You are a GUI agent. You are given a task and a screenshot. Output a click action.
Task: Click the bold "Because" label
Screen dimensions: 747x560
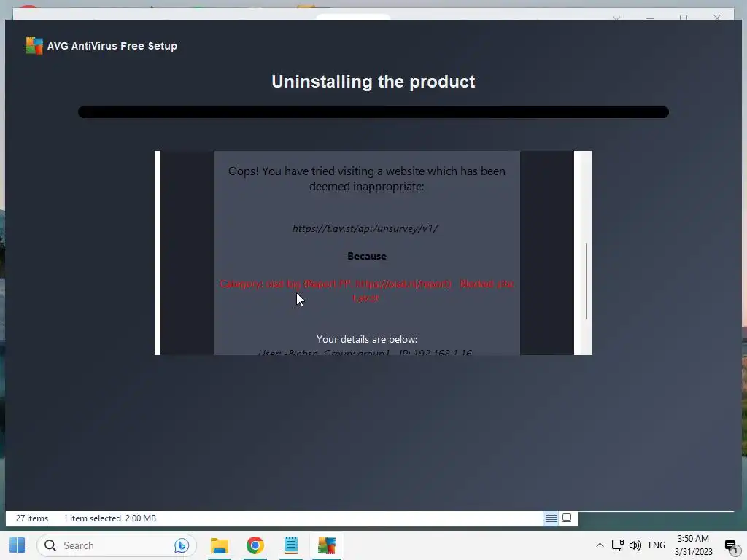point(367,256)
